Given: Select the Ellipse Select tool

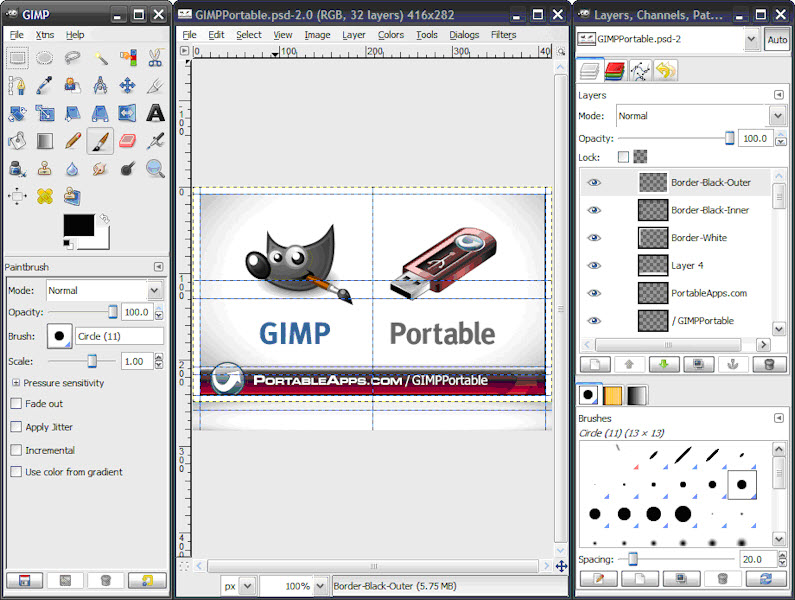Looking at the screenshot, I should point(45,58).
